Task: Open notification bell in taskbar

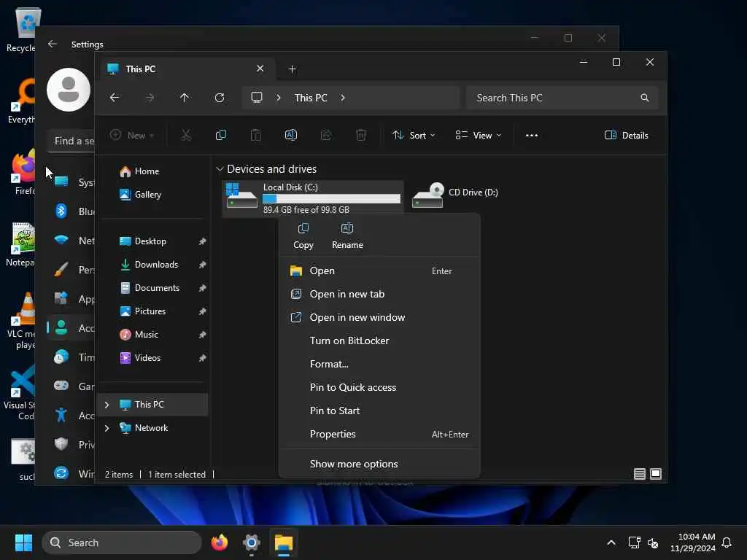Action: pos(727,542)
